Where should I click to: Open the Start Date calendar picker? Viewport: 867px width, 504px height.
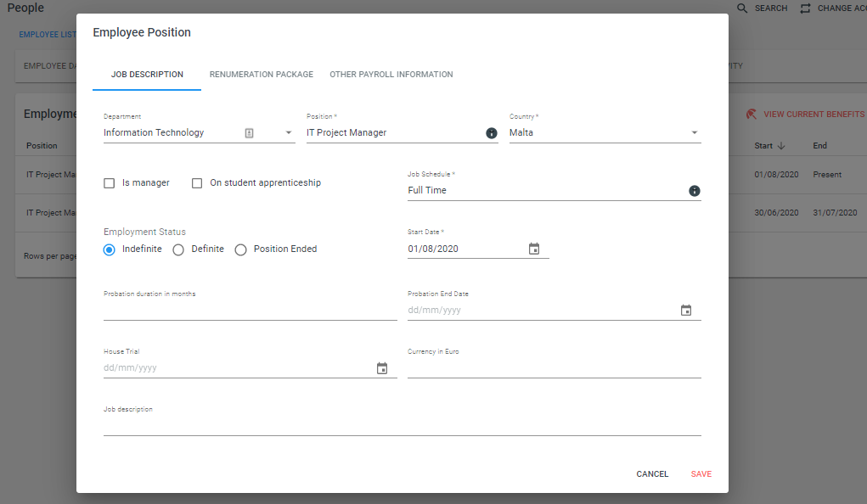coord(533,249)
